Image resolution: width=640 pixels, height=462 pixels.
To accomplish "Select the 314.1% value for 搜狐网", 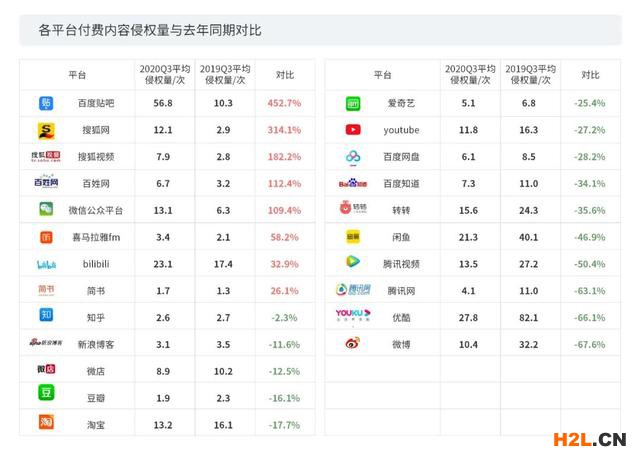I will [x=284, y=130].
